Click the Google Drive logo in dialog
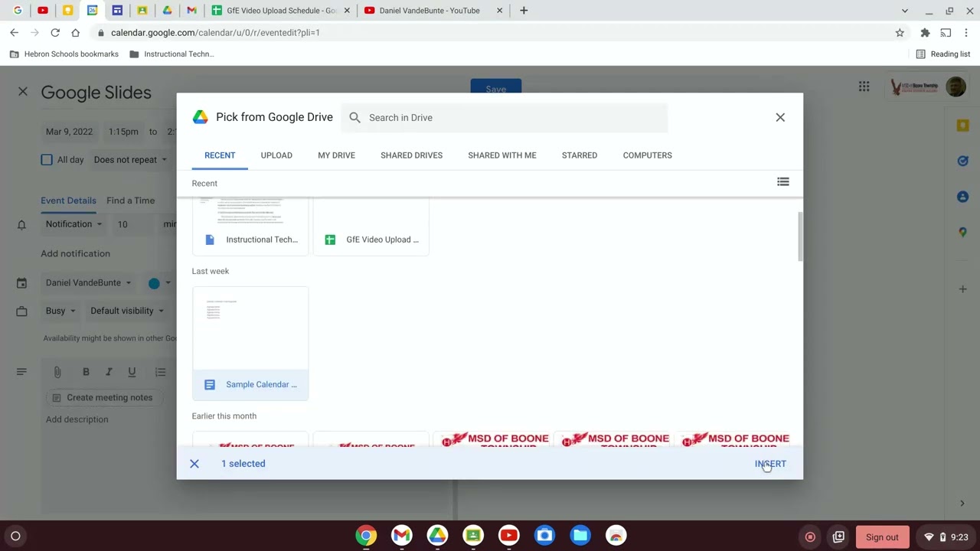The image size is (980, 551). click(200, 117)
